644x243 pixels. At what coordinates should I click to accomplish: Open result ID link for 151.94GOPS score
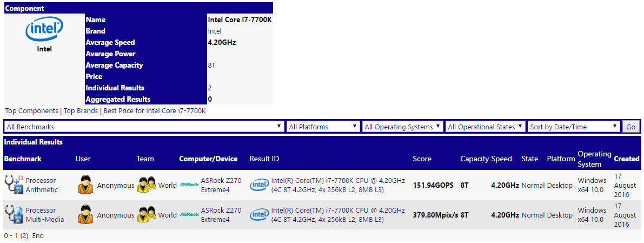click(338, 185)
